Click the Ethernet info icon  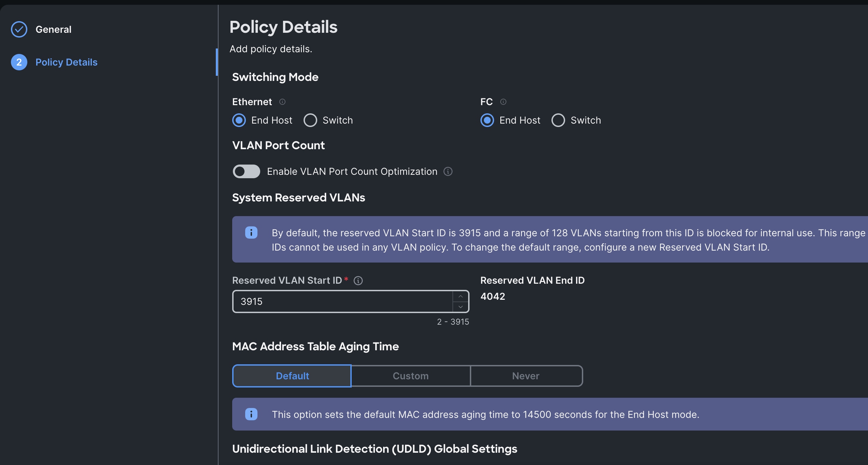[x=282, y=102]
